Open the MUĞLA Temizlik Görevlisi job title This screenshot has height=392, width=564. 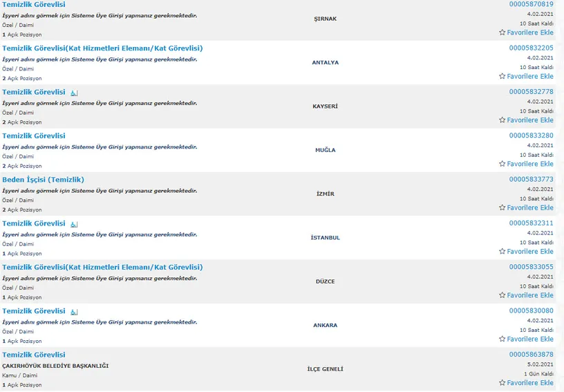tap(34, 136)
